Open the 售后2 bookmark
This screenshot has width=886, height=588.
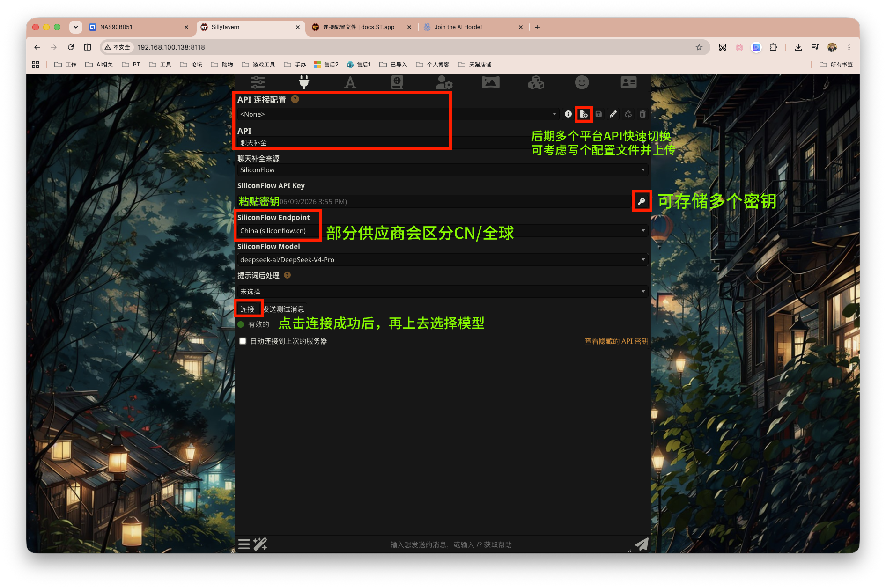click(x=326, y=65)
